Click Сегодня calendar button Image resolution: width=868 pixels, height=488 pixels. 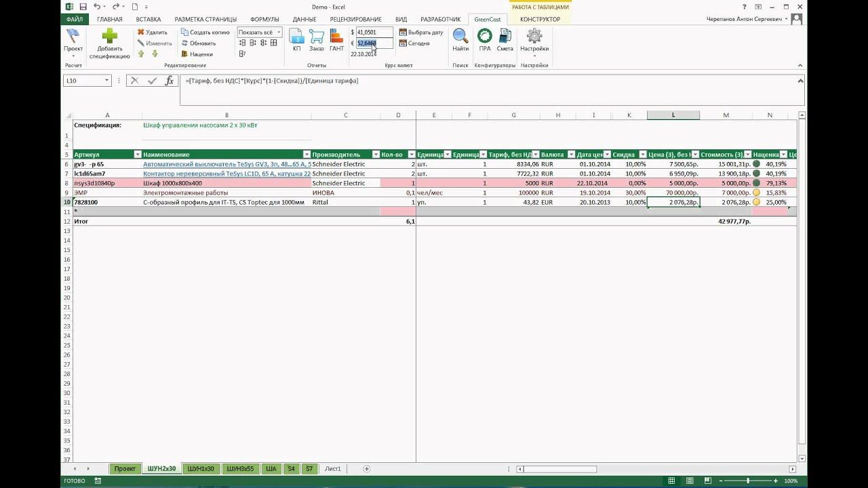414,43
